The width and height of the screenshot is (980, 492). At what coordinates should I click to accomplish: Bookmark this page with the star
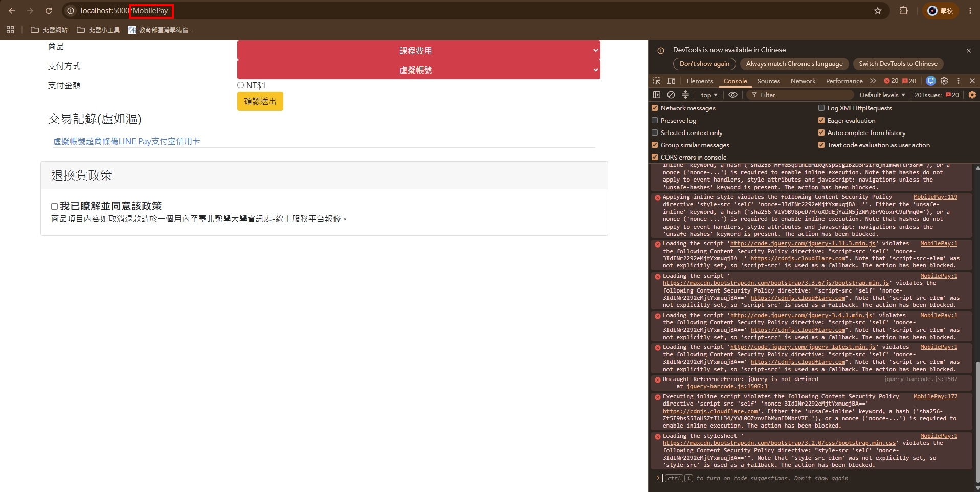tap(878, 11)
